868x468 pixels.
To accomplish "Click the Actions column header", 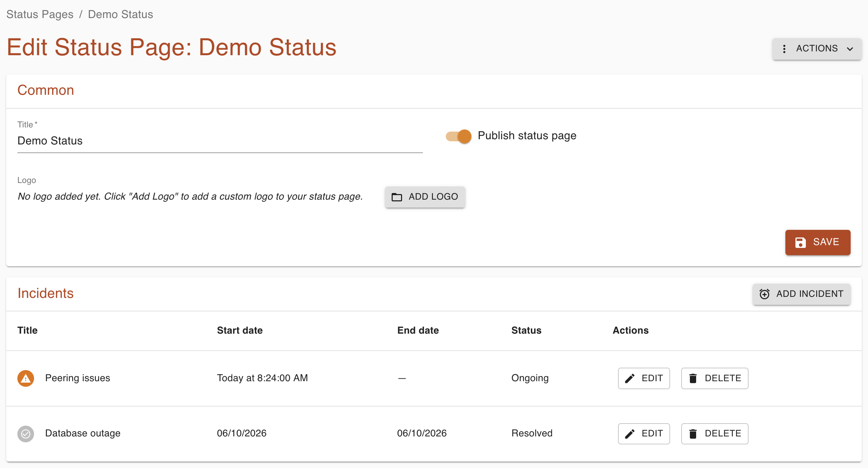I will (x=631, y=330).
